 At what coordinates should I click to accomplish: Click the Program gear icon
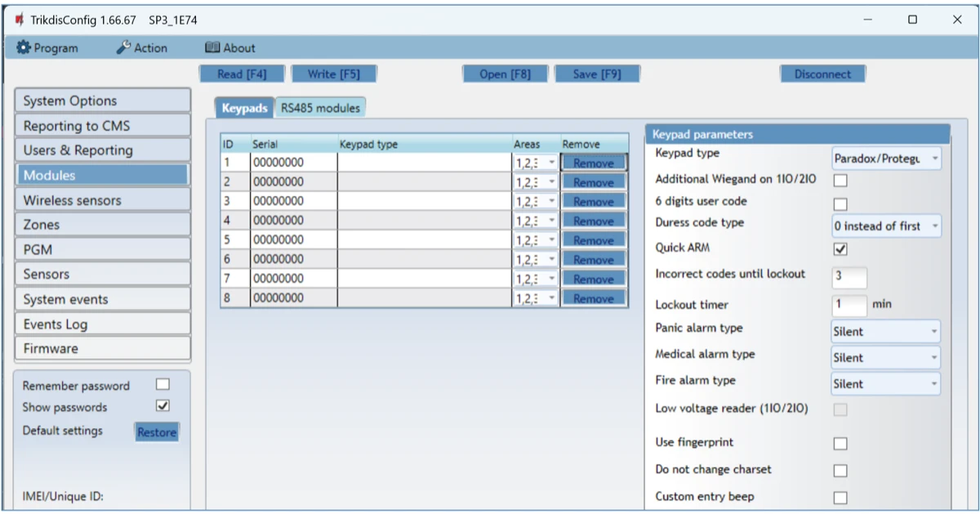click(23, 48)
